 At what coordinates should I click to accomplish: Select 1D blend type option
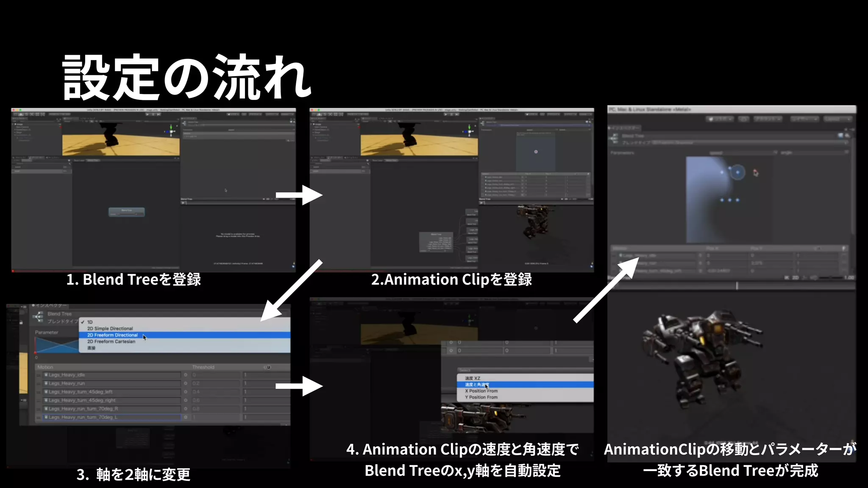(185, 322)
